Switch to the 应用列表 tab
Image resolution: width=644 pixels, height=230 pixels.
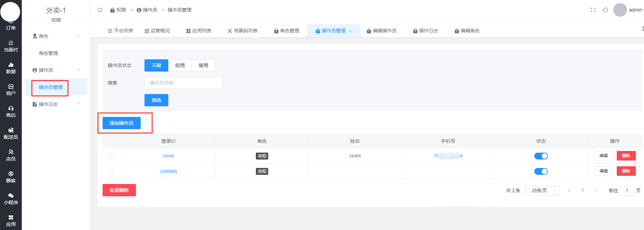tap(199, 31)
